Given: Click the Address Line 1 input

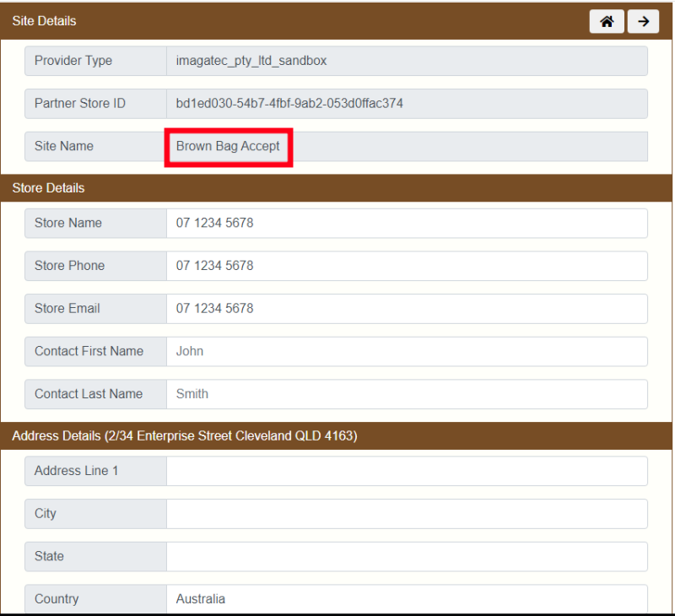Looking at the screenshot, I should pyautogui.click(x=407, y=471).
